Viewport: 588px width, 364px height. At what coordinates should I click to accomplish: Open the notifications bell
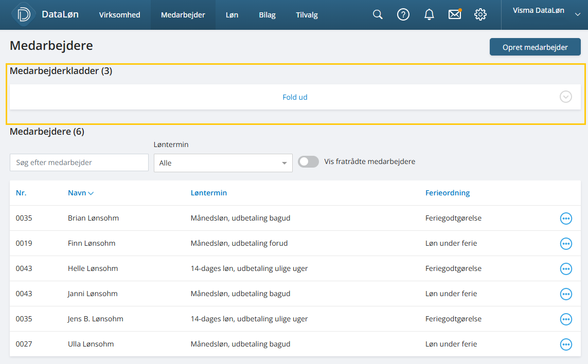click(429, 14)
